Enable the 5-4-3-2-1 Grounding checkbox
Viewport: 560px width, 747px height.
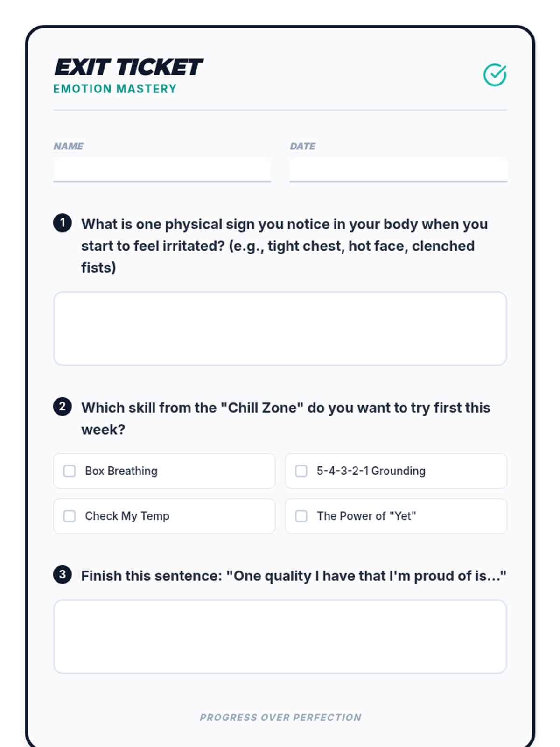pos(301,471)
